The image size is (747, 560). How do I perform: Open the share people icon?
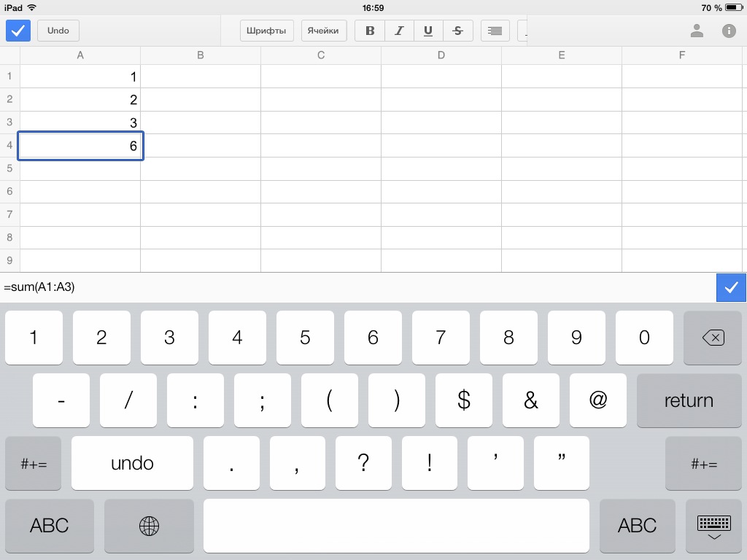(x=697, y=31)
